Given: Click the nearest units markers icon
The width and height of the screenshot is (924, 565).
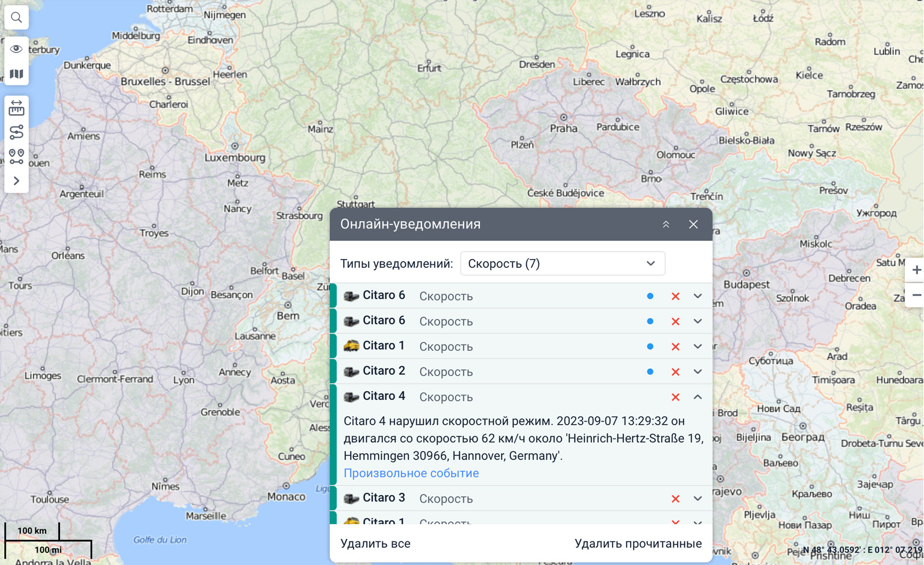Looking at the screenshot, I should 16,156.
